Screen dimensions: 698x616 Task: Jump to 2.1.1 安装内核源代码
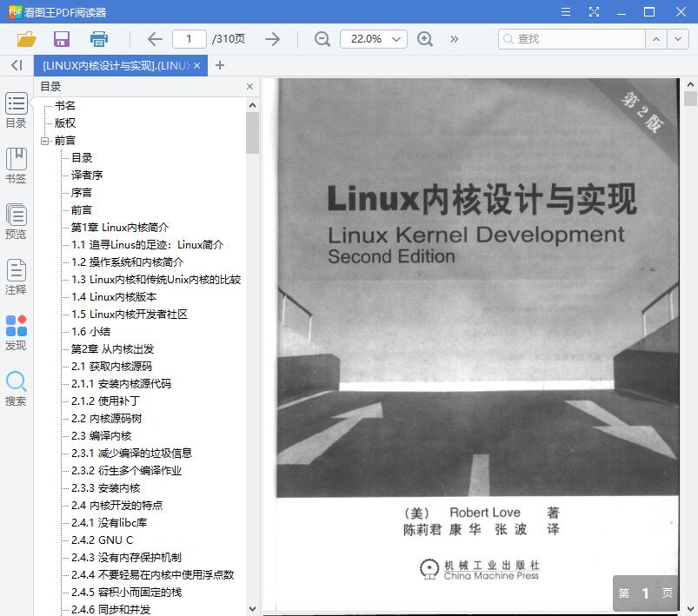pos(121,384)
